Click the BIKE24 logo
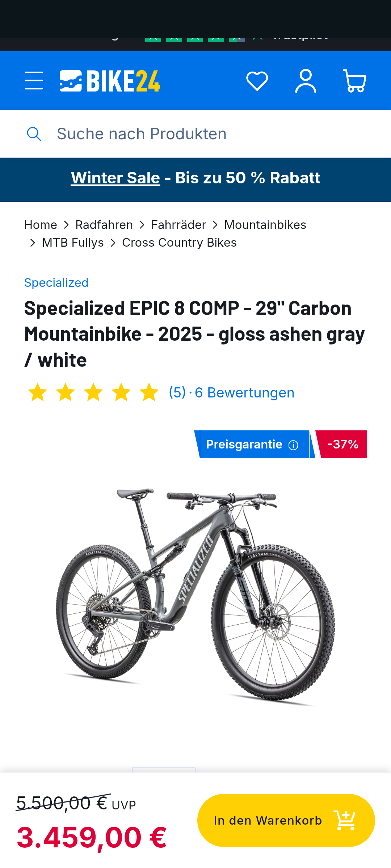 tap(110, 81)
